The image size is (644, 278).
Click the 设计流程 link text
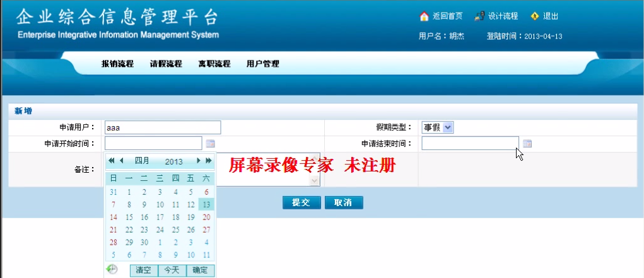pyautogui.click(x=503, y=16)
